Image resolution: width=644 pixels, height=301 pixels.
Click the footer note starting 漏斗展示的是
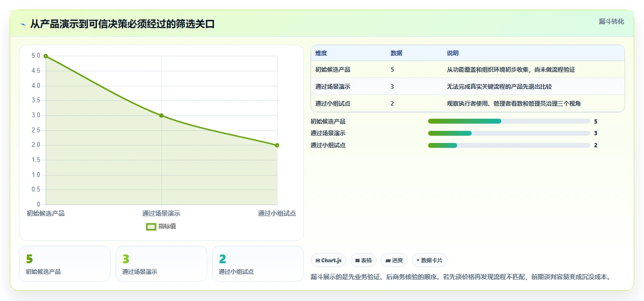[461, 277]
